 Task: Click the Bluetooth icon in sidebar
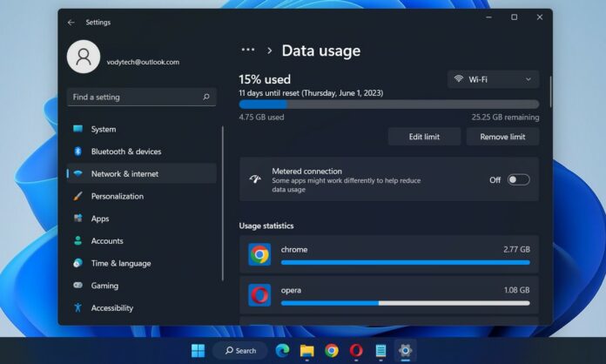(77, 152)
